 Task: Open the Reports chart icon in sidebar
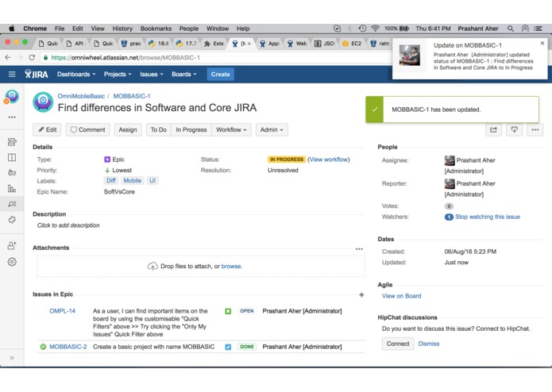pyautogui.click(x=12, y=188)
